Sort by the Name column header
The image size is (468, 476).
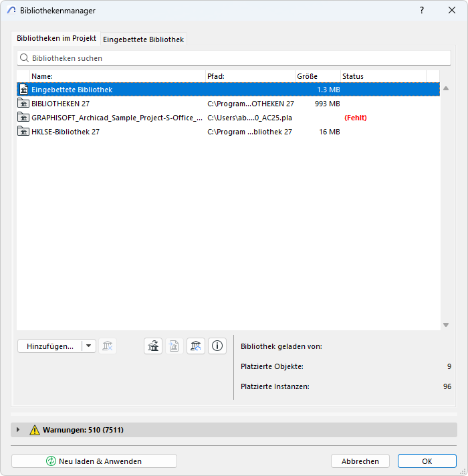click(118, 76)
